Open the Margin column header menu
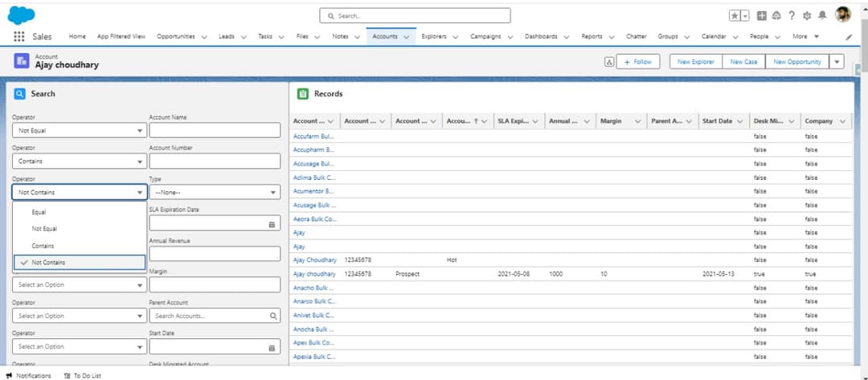 click(637, 121)
